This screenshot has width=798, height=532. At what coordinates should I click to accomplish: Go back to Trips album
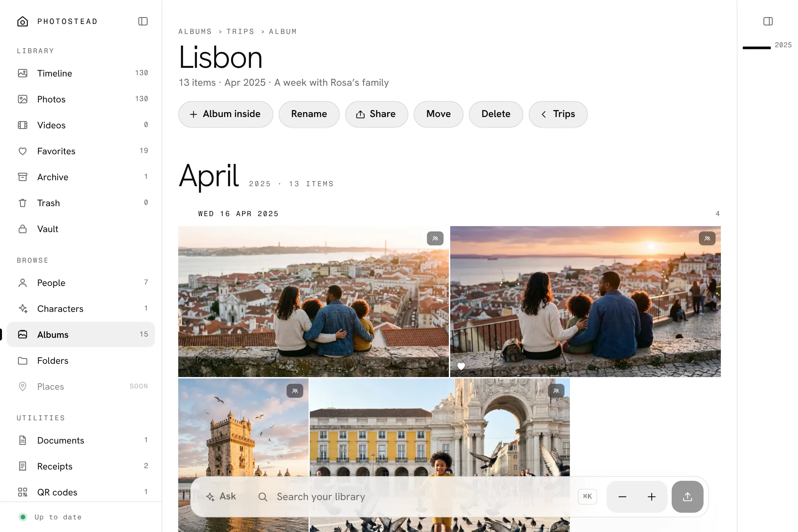[558, 114]
